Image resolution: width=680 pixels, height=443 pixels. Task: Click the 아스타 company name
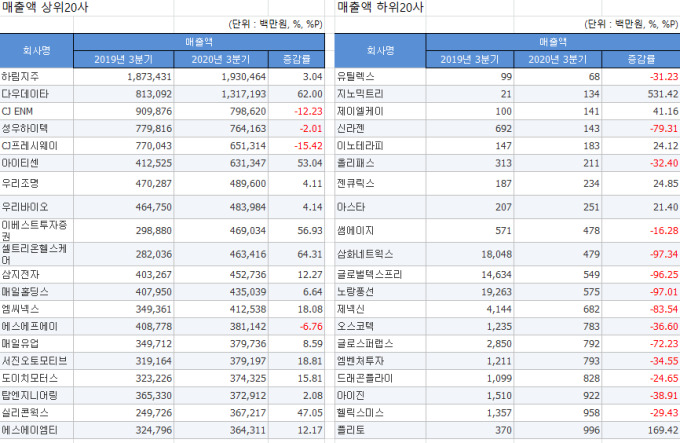click(x=351, y=207)
